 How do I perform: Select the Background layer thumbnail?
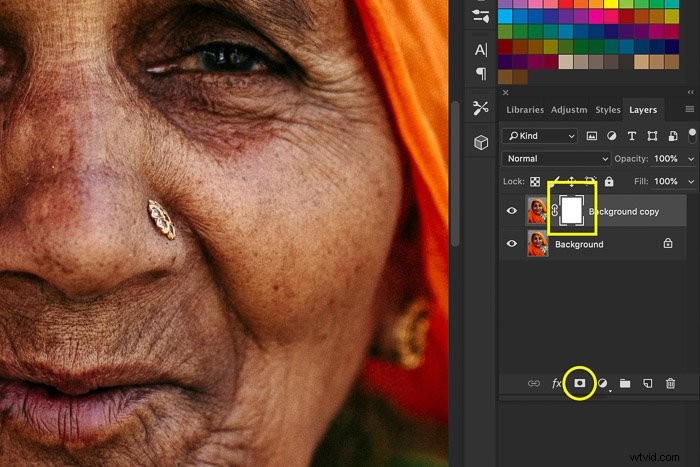pos(538,244)
